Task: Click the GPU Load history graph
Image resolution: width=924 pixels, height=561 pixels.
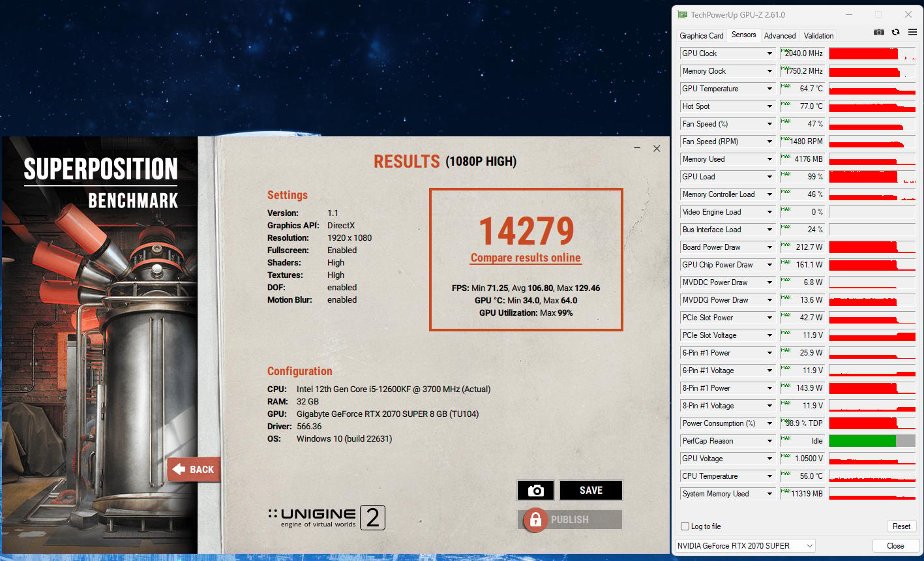Action: point(872,177)
